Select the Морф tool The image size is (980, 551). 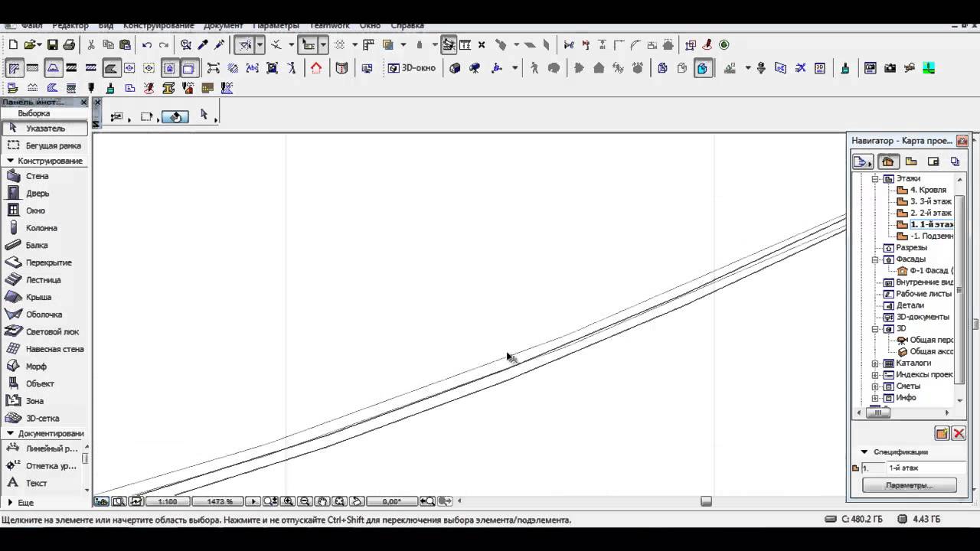click(44, 367)
